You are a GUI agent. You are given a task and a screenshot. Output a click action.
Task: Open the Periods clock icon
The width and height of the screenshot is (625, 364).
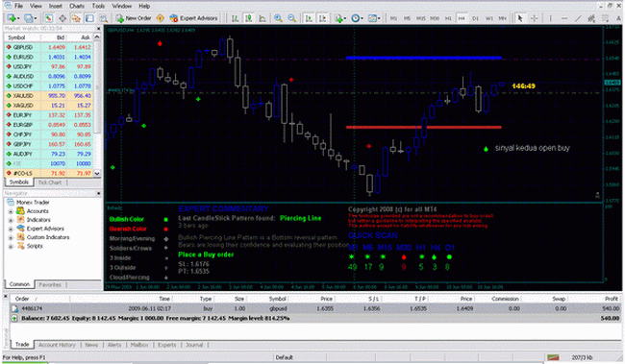(x=355, y=18)
